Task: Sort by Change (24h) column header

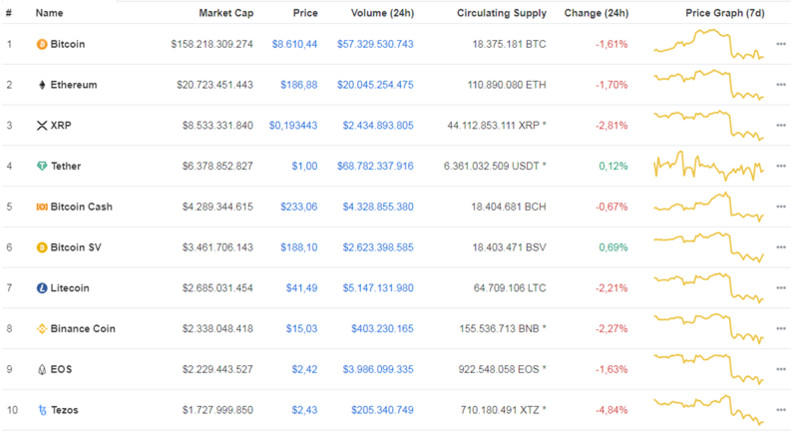Action: (x=596, y=13)
